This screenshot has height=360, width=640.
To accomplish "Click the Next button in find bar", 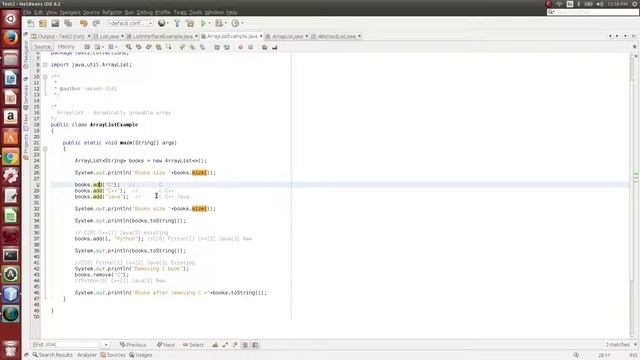I will coord(166,345).
